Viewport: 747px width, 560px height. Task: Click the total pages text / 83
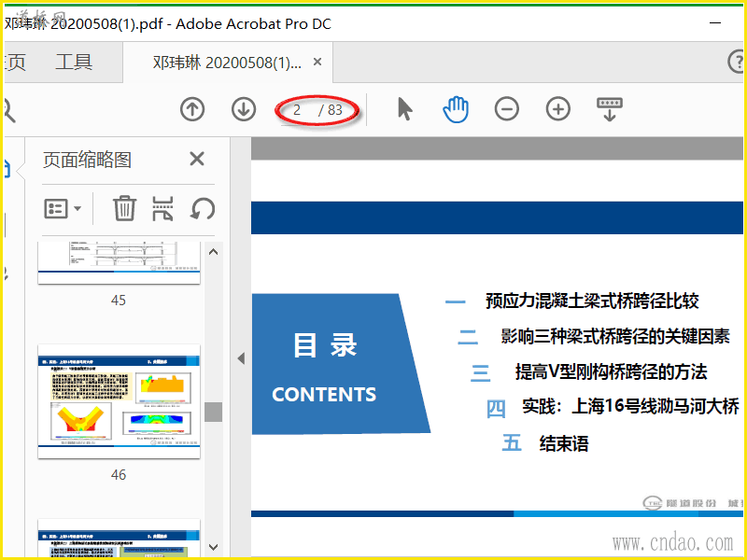(331, 110)
